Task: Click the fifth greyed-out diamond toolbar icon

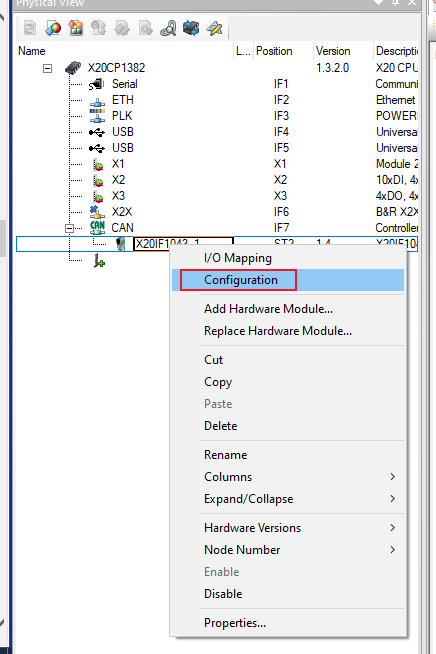Action: tap(122, 28)
